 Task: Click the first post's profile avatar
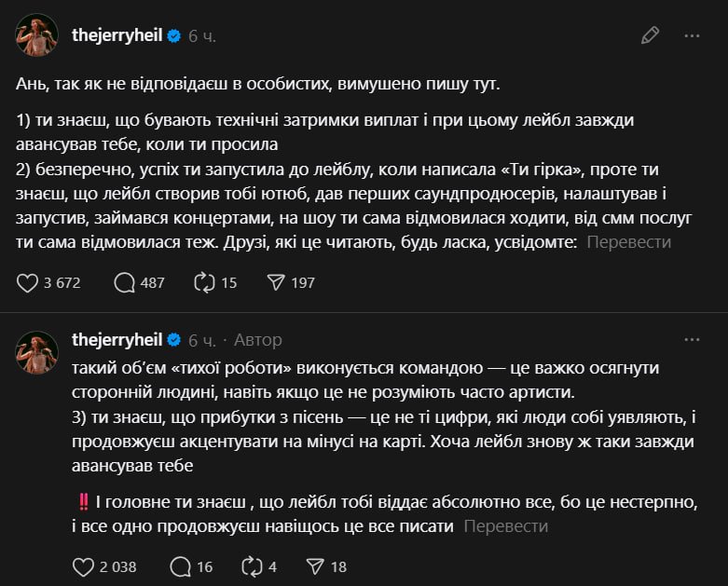coord(36,35)
